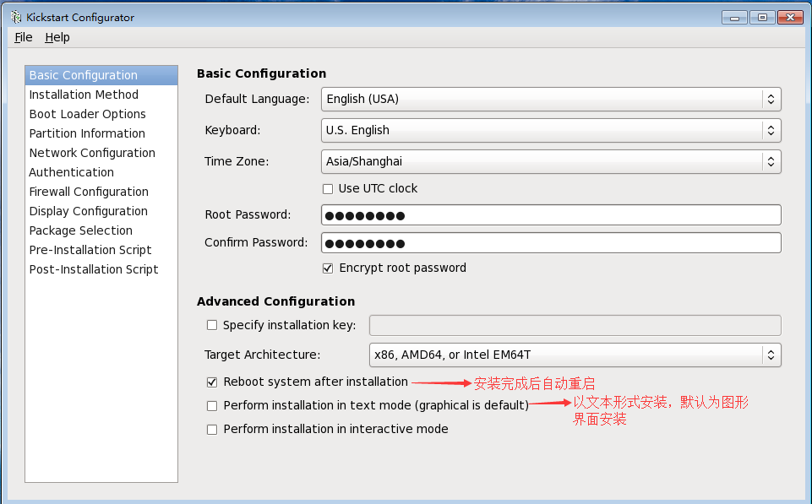
Task: Open the Authentication section
Action: (x=101, y=172)
